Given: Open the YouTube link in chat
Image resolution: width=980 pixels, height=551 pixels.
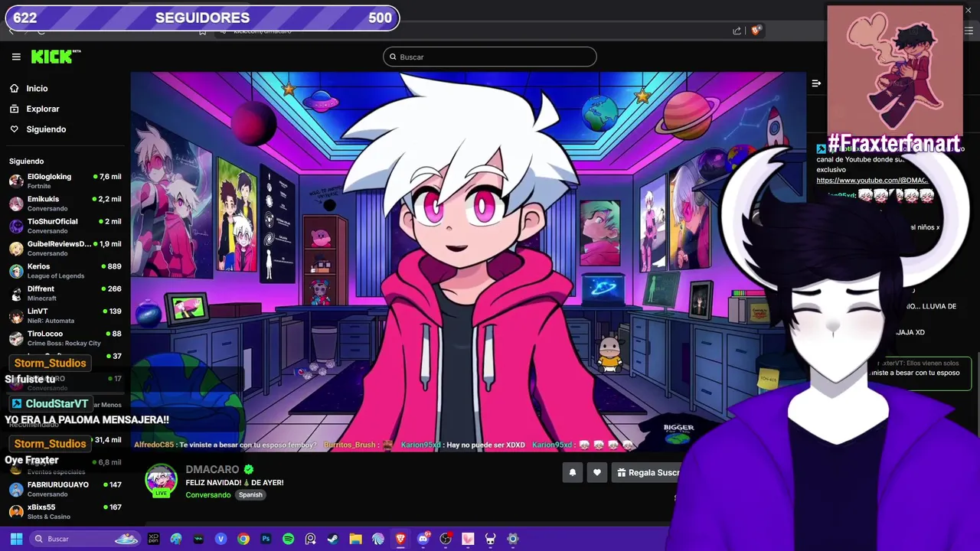Looking at the screenshot, I should click(872, 181).
